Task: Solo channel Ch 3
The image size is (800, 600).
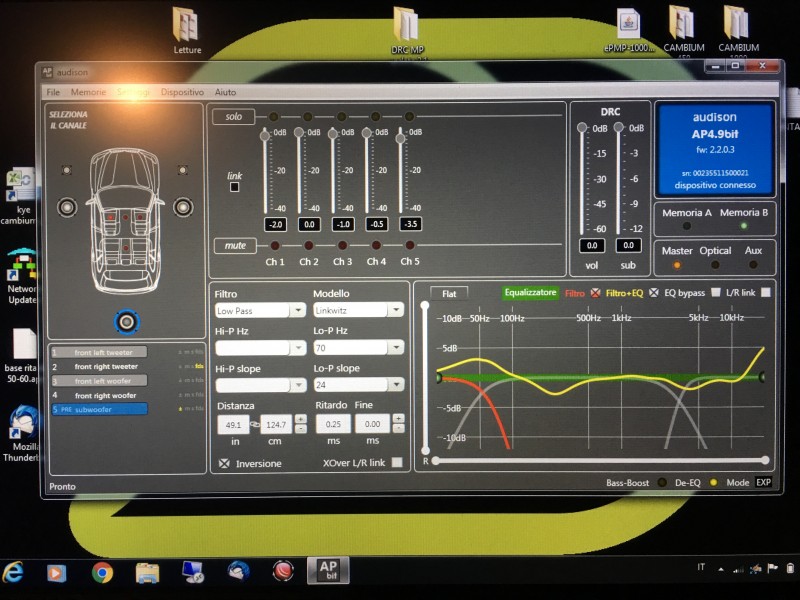Action: click(x=341, y=117)
